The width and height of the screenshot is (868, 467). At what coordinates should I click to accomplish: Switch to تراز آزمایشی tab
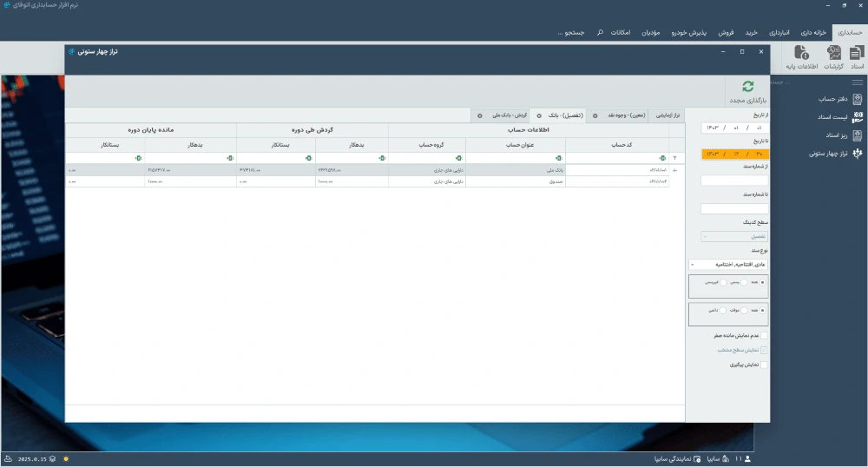click(667, 115)
